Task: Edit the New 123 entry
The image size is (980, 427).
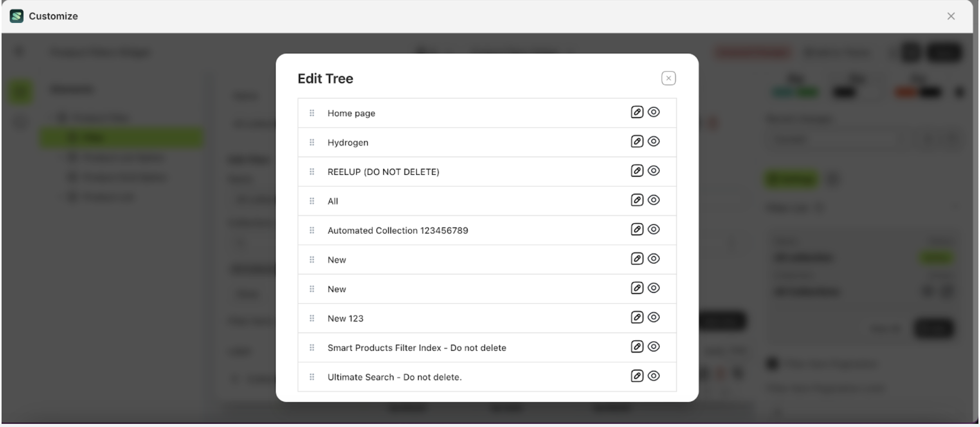Action: 637,317
